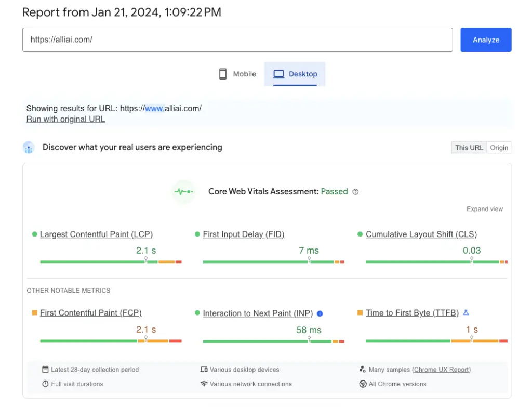Open Time to First Byte (TTFB) link
Screen dimensions: 532x407
point(412,313)
